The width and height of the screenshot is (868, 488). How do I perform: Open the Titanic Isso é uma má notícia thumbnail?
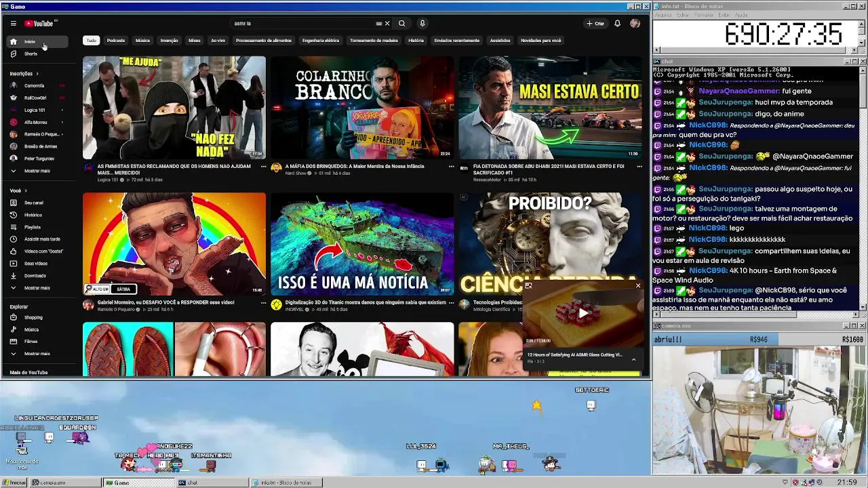tap(362, 244)
